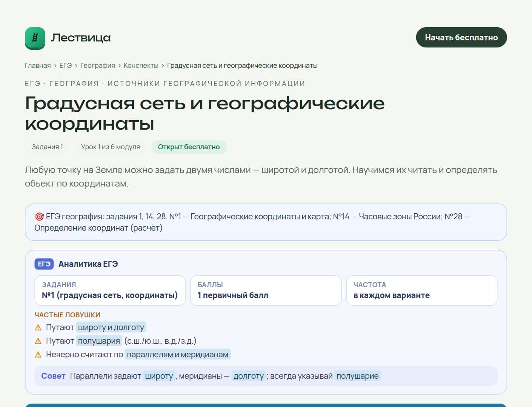Open the 'ЕГЭ' breadcrumb link
532x407 pixels.
(66, 66)
